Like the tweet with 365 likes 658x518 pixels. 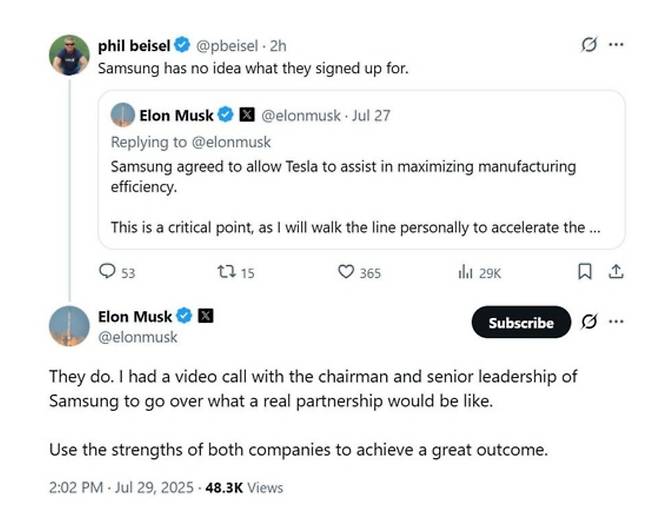tap(346, 272)
